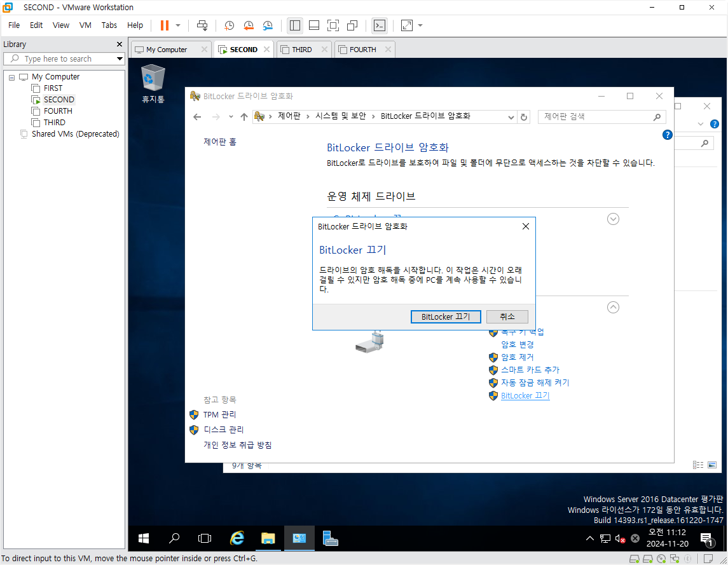Open the console view icon
Viewport: 728px width, 565px height.
380,25
